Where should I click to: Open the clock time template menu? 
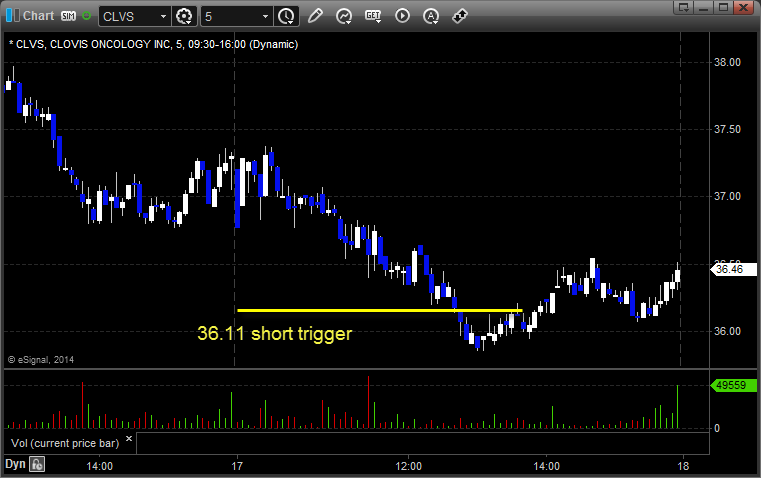tap(286, 16)
